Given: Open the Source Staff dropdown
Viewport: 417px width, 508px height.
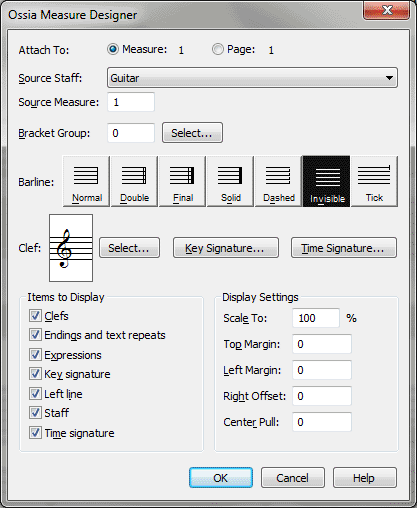Looking at the screenshot, I should coord(252,78).
